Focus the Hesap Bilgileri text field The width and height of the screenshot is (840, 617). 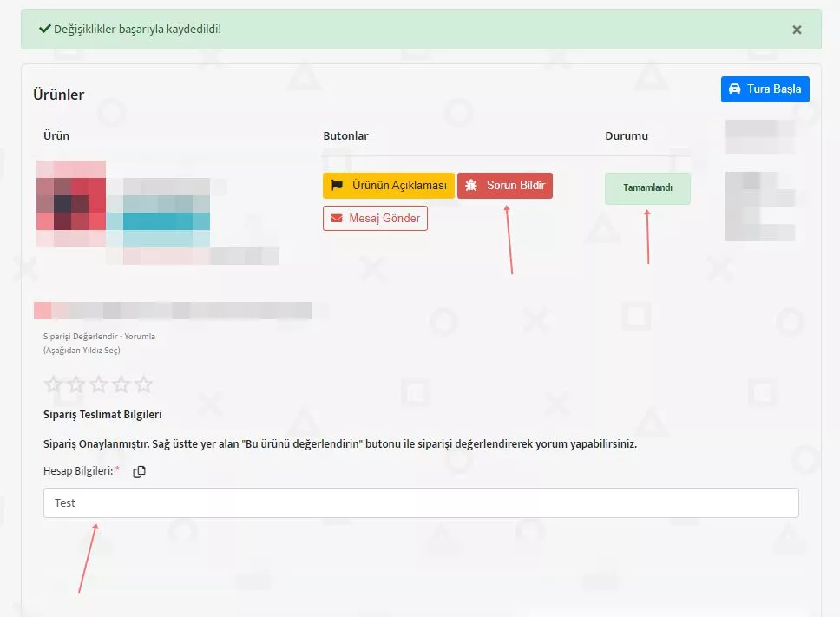421,503
